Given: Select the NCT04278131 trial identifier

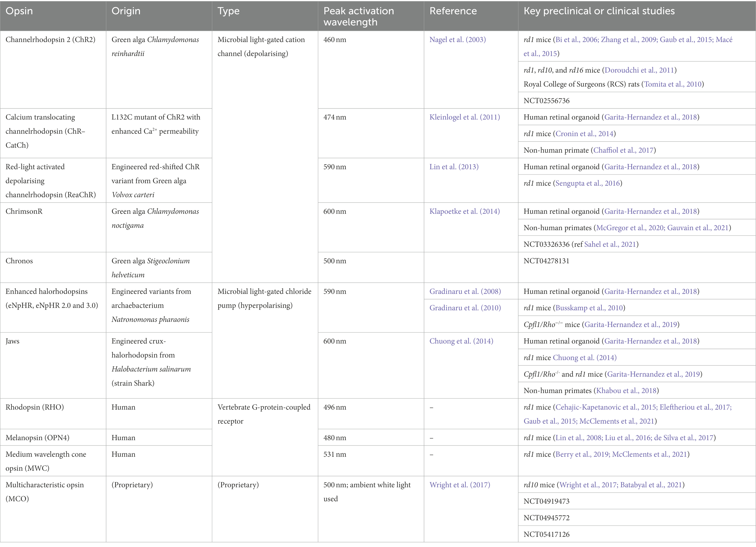Looking at the screenshot, I should tap(546, 261).
